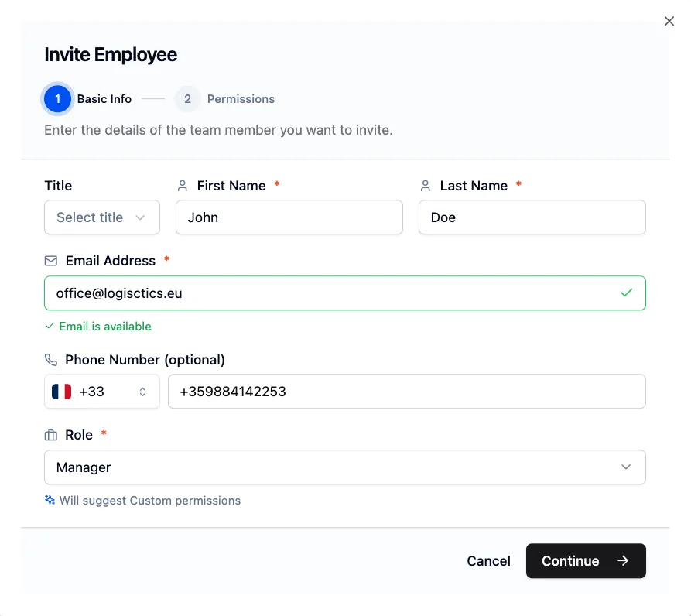This screenshot has height=616, width=691.
Task: Click the sparkle icon beside Custom permissions hint
Action: pos(50,500)
